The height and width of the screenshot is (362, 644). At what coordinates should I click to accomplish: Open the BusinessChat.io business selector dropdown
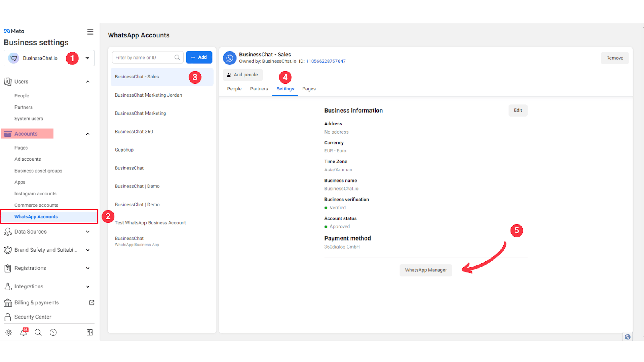click(49, 58)
